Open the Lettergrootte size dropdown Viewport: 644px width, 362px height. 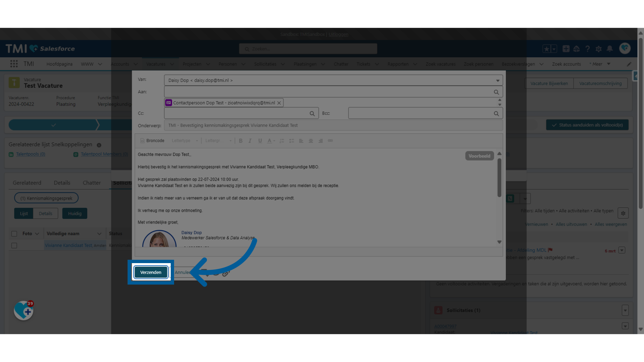pos(218,141)
